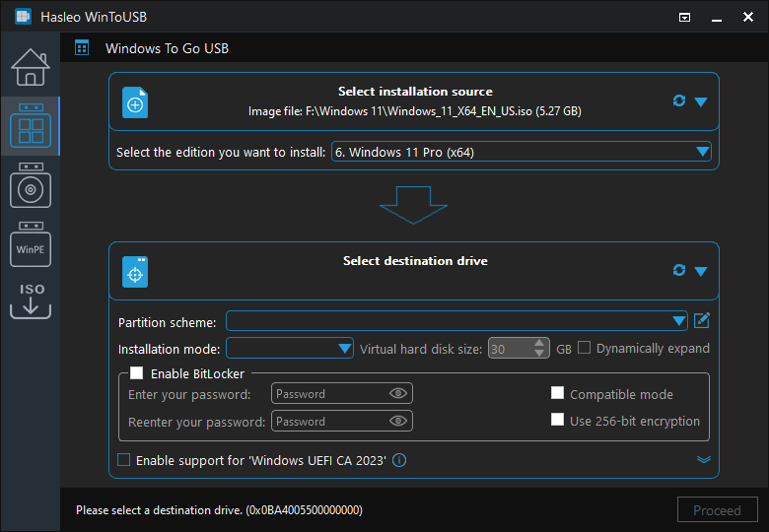Open the ISO download sidebar icon
This screenshot has width=769, height=532.
(31, 300)
